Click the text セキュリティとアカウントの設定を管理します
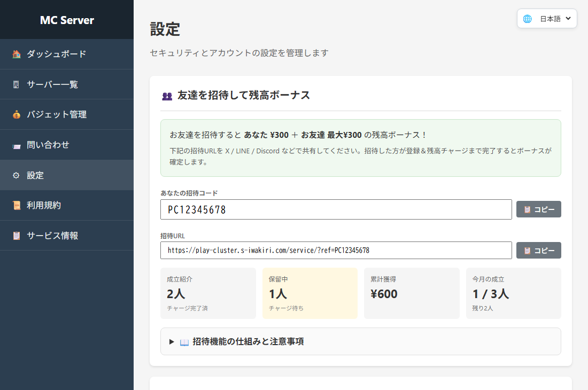Image resolution: width=588 pixels, height=390 pixels. 239,53
